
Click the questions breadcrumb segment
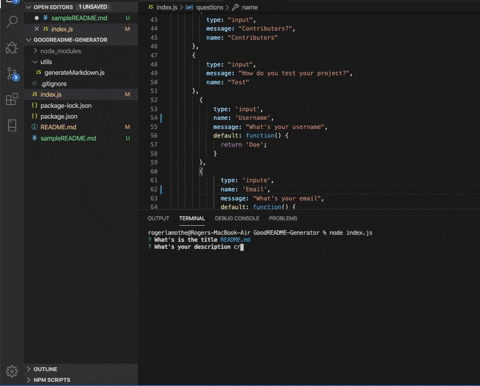coord(209,7)
